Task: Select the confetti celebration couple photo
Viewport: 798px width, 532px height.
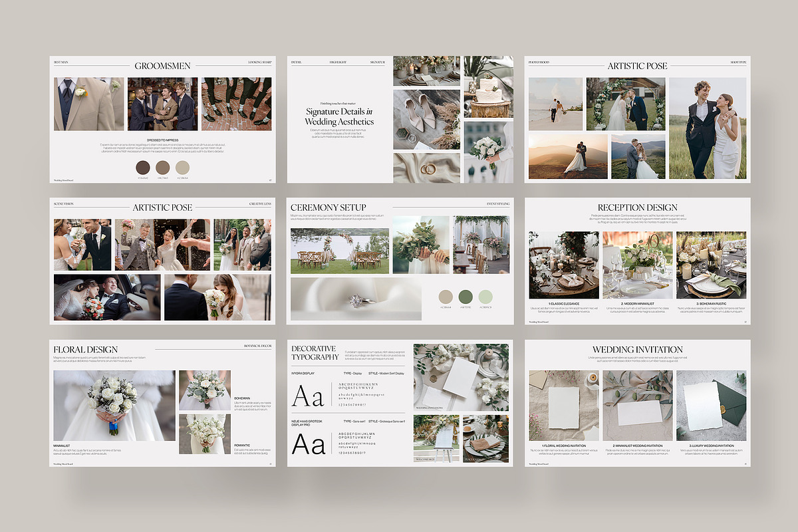Action: (162, 245)
